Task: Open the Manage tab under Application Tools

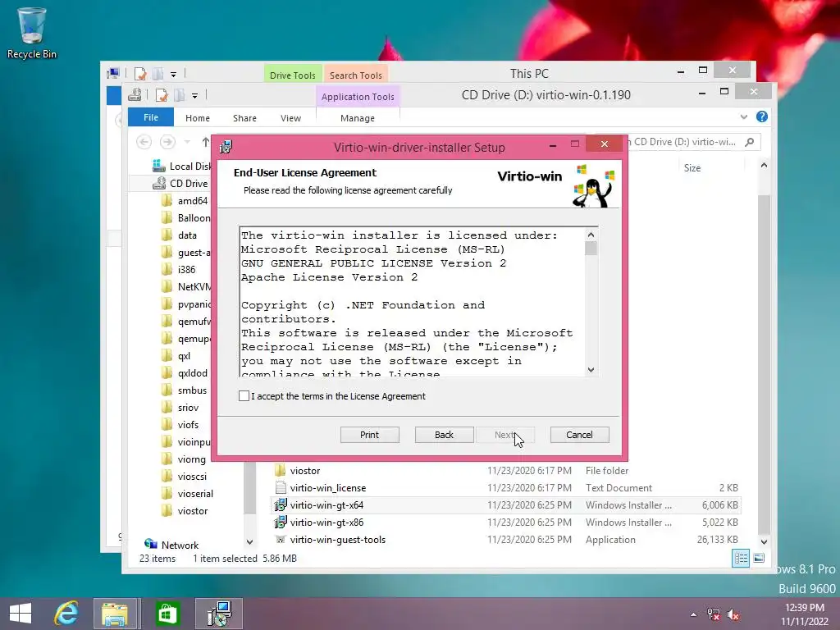Action: (358, 118)
